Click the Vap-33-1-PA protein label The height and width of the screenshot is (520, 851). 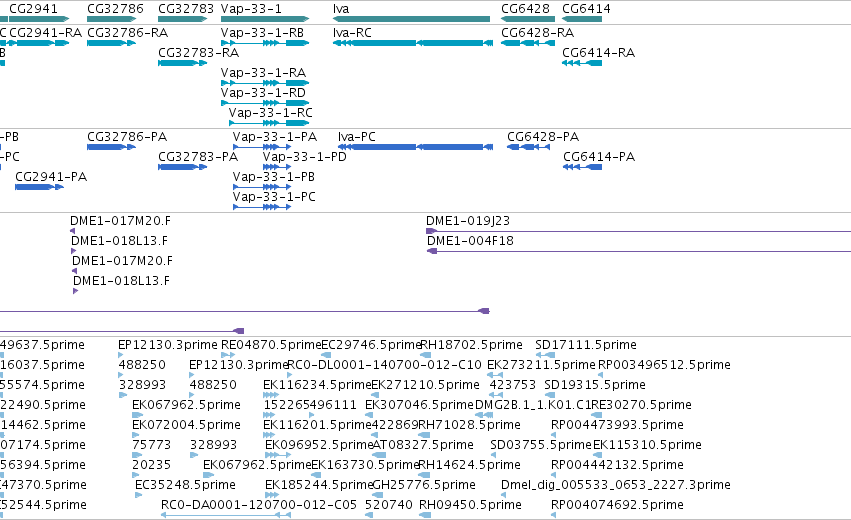pos(275,137)
